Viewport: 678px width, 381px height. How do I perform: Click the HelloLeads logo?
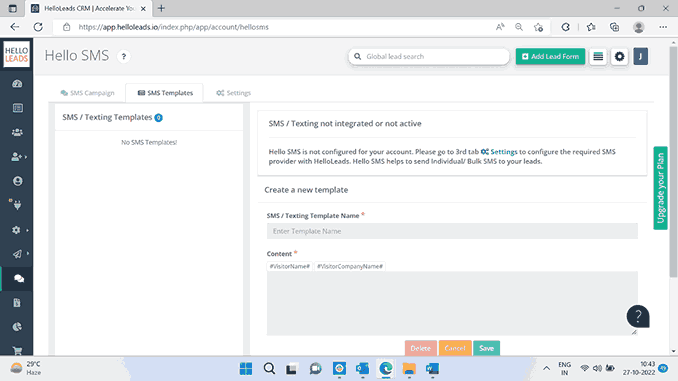(16, 54)
